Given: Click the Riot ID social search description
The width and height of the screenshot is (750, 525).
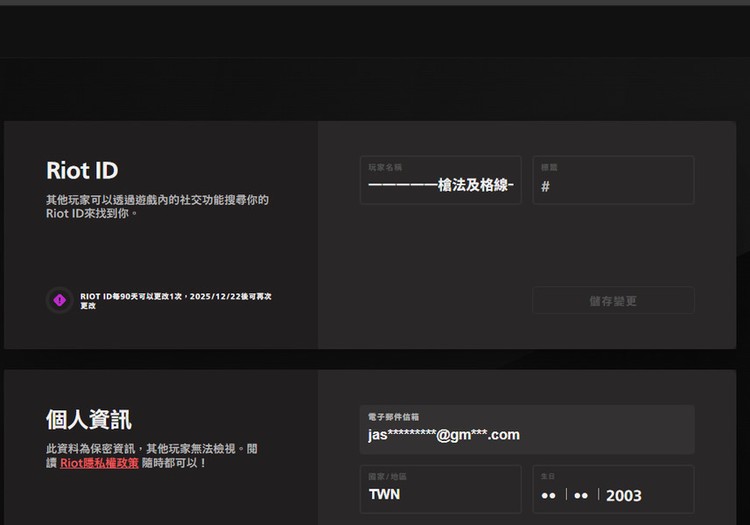Looking at the screenshot, I should [x=157, y=206].
